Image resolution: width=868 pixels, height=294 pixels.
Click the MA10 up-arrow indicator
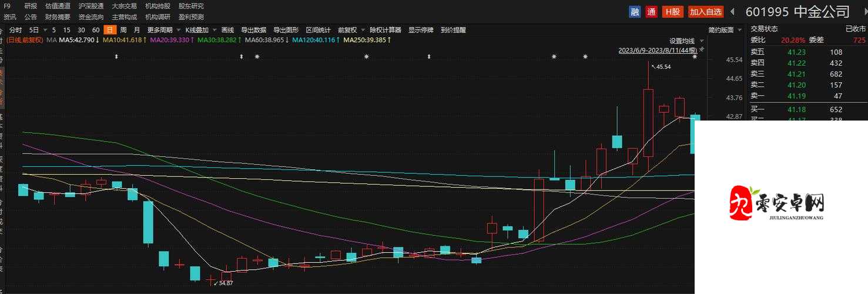[x=145, y=40]
